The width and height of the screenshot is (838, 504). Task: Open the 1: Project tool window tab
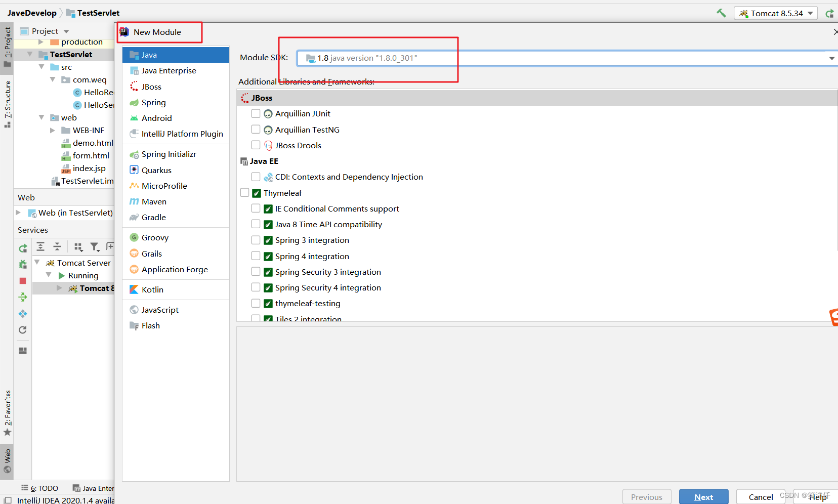(x=7, y=47)
